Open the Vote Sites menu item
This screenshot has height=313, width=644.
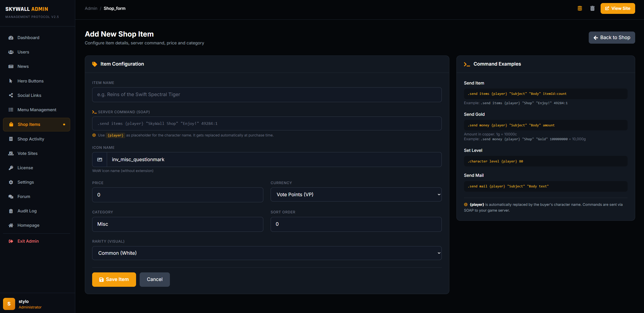coord(27,153)
